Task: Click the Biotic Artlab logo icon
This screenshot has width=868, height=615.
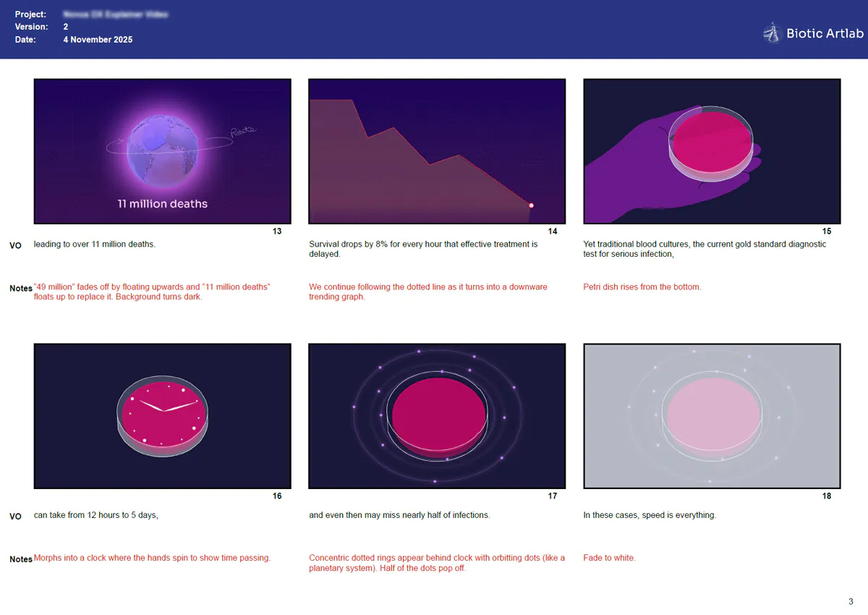Action: click(x=772, y=33)
